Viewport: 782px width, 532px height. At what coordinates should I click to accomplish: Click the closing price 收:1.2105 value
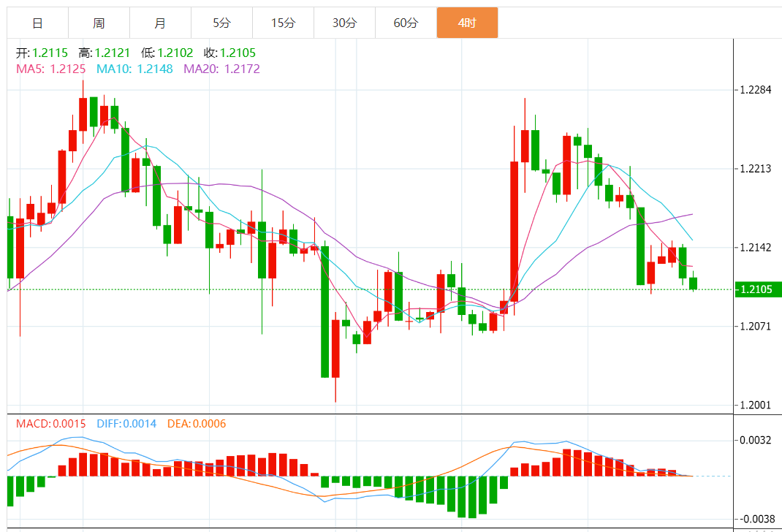(230, 53)
